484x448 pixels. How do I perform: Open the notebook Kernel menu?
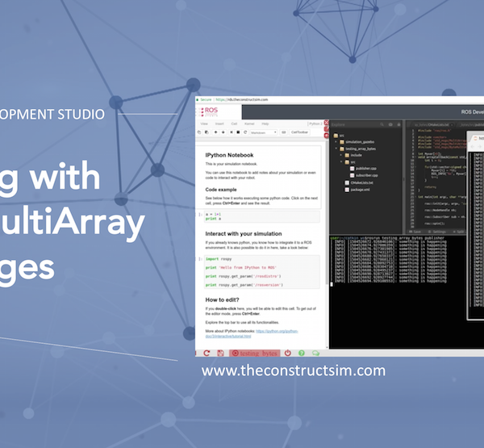[249, 124]
